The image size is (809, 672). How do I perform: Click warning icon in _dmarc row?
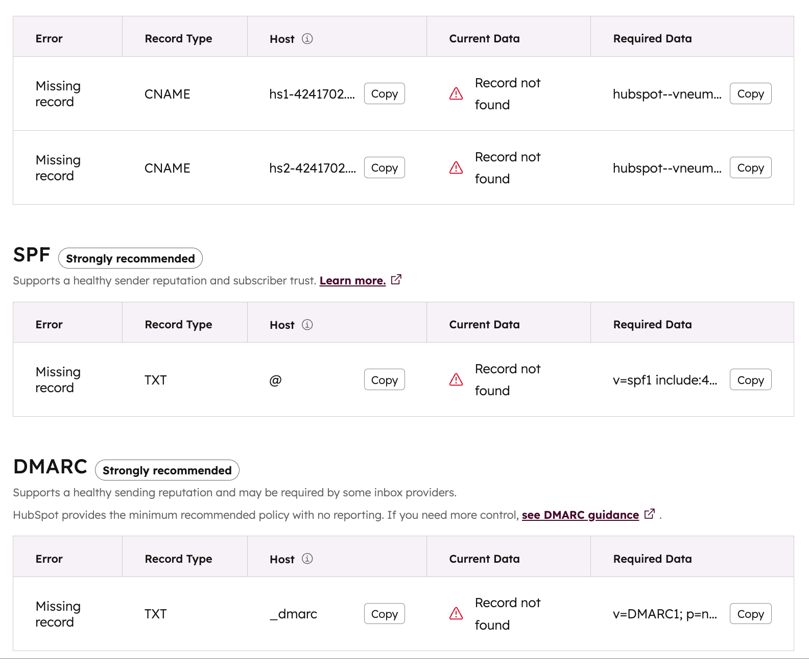[x=456, y=614]
